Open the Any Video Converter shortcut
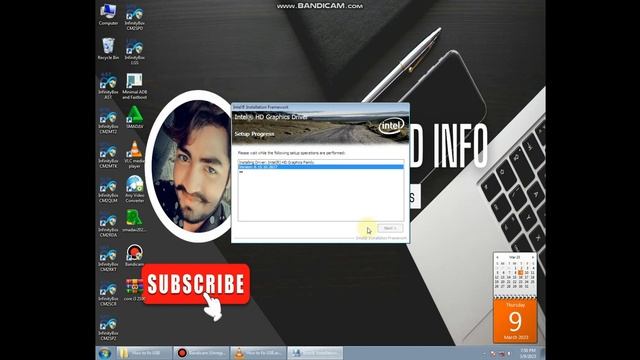Screen dimensions: 640x360 [x=134, y=189]
